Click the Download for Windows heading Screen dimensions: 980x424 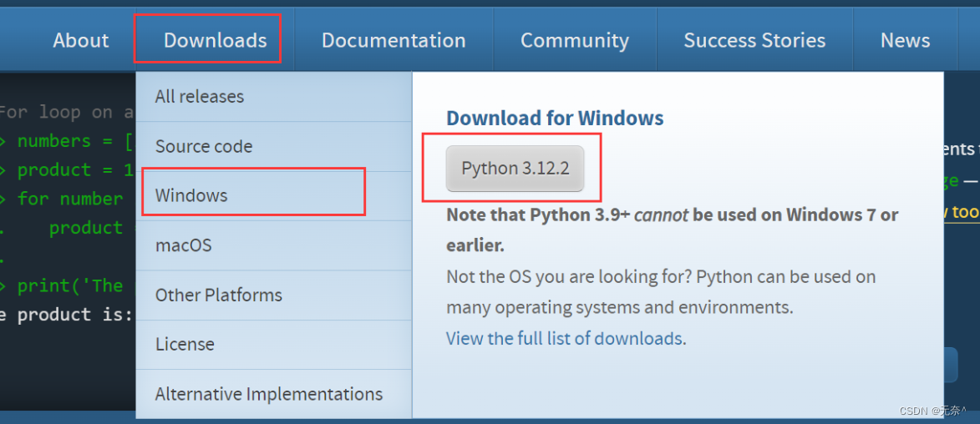click(x=555, y=118)
